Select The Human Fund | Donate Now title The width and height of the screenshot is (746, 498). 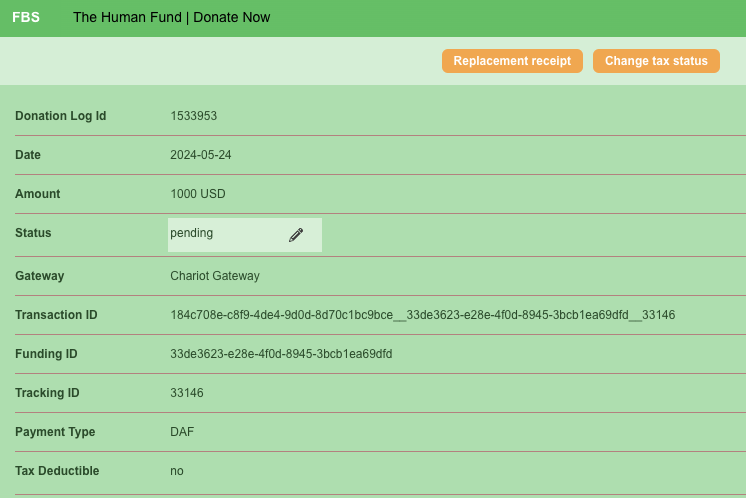tap(171, 18)
